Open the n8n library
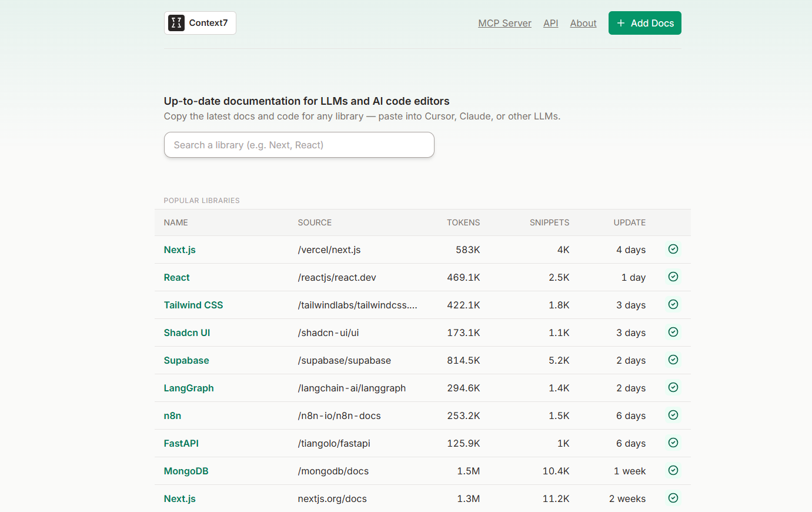 (172, 415)
